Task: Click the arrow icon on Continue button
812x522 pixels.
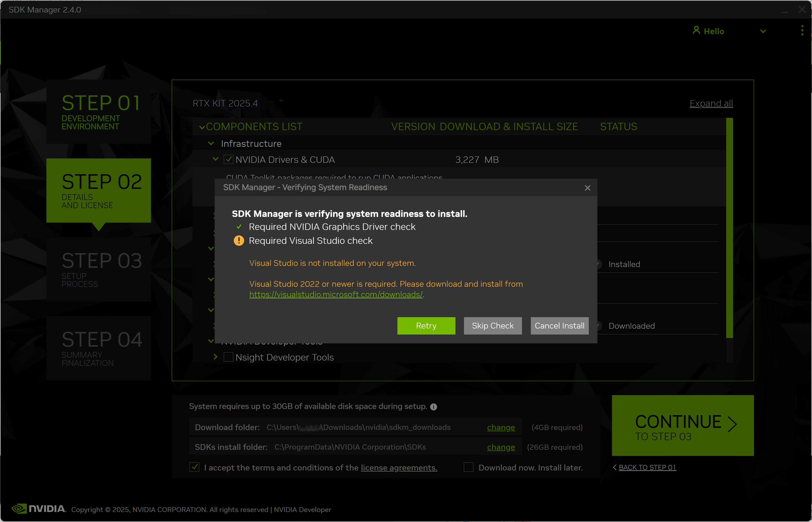Action: [x=732, y=424]
